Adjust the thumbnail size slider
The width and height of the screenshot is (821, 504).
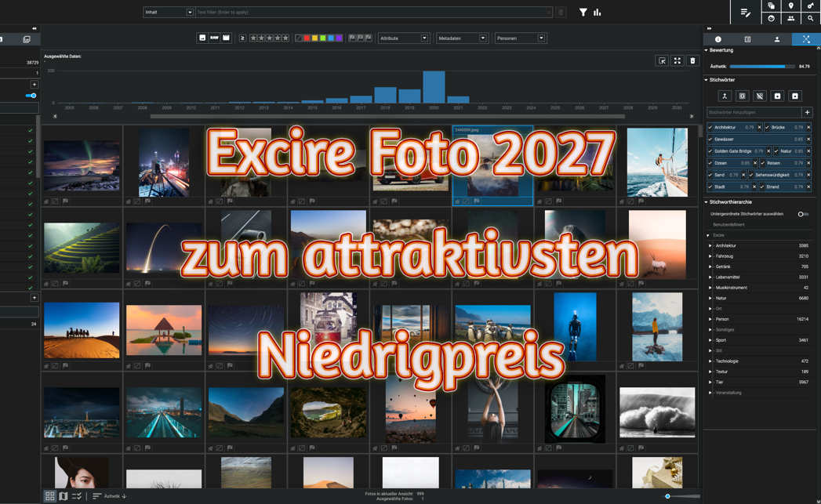click(683, 496)
